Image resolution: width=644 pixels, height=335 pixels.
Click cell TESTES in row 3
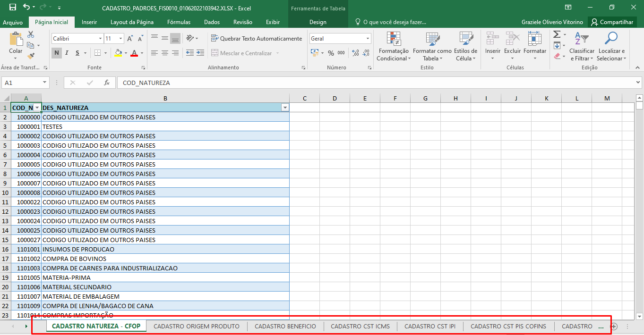click(x=165, y=126)
